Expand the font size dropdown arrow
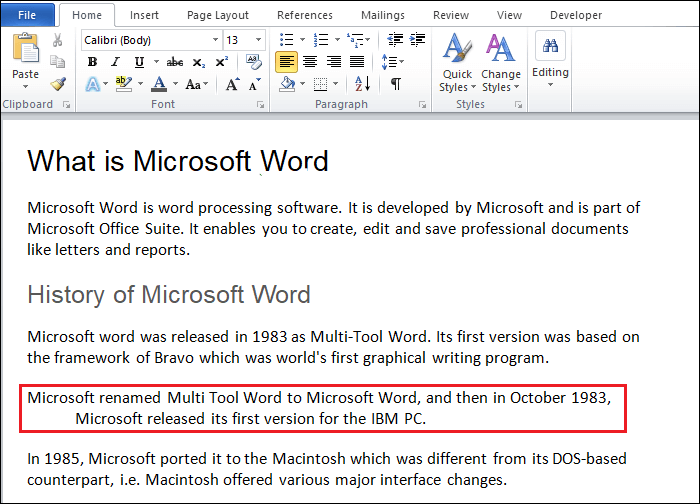The image size is (700, 504). pyautogui.click(x=258, y=40)
